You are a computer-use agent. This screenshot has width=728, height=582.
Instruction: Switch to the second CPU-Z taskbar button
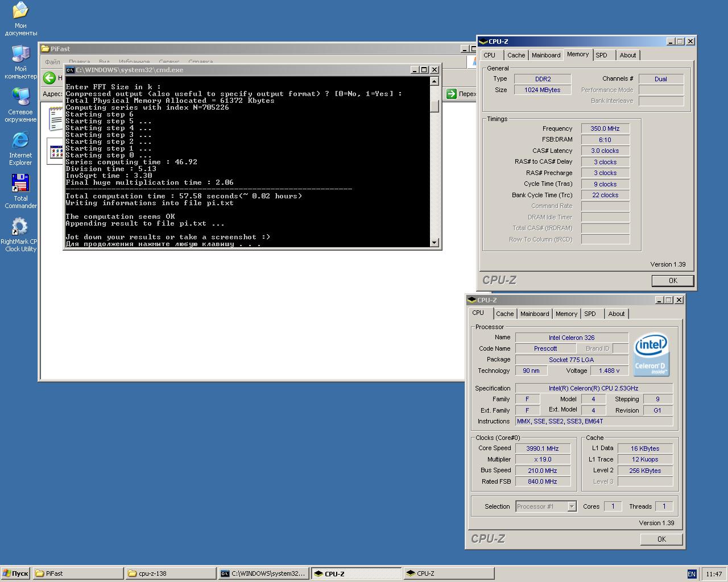pyautogui.click(x=449, y=573)
